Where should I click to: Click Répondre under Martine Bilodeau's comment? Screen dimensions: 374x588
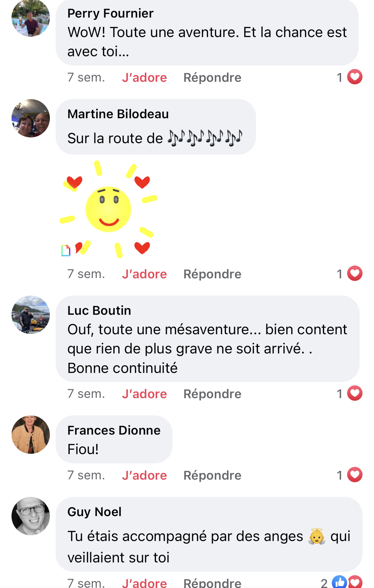[212, 274]
